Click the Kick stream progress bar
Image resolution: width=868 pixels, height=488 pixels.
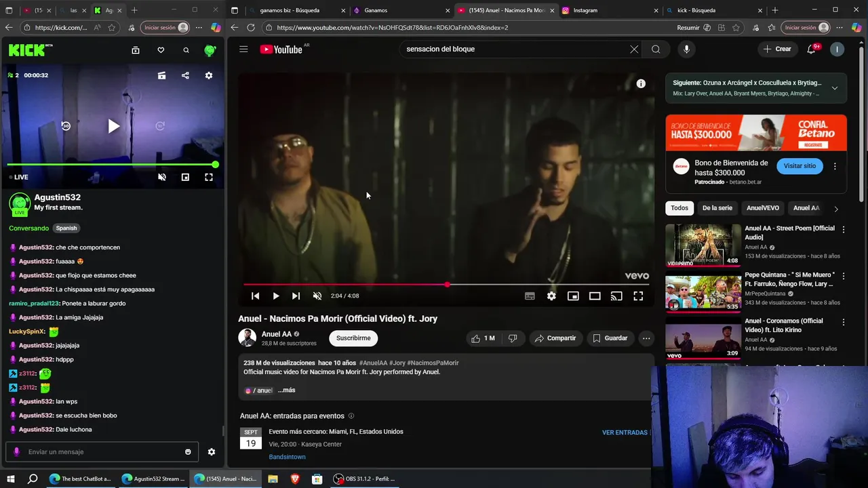(x=112, y=165)
